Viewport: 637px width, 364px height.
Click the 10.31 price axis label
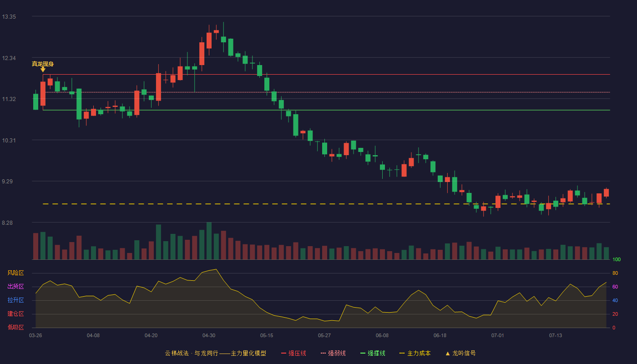9,141
